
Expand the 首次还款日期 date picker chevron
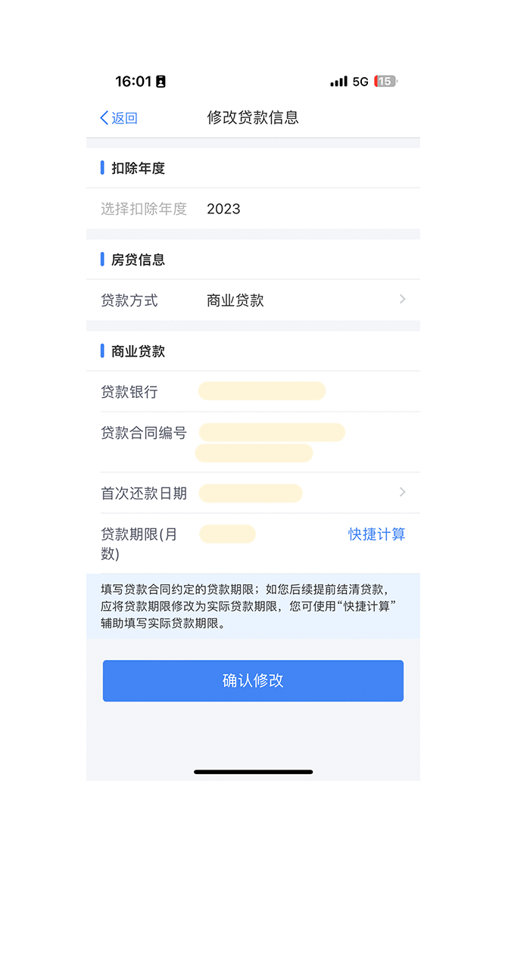coord(402,493)
